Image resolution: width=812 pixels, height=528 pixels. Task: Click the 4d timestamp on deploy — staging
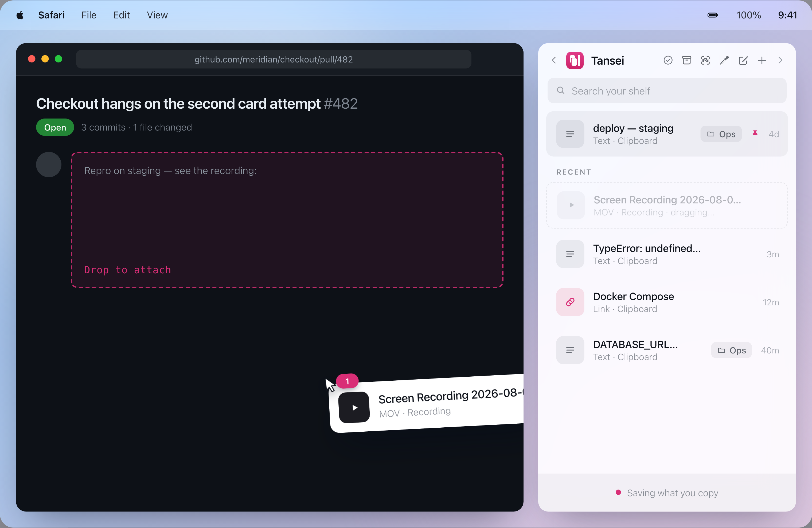[x=774, y=134]
